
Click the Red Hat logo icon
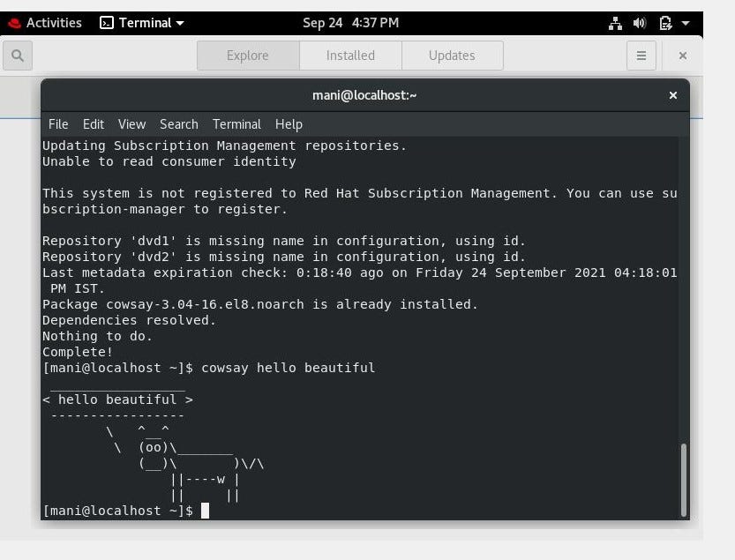(x=14, y=23)
